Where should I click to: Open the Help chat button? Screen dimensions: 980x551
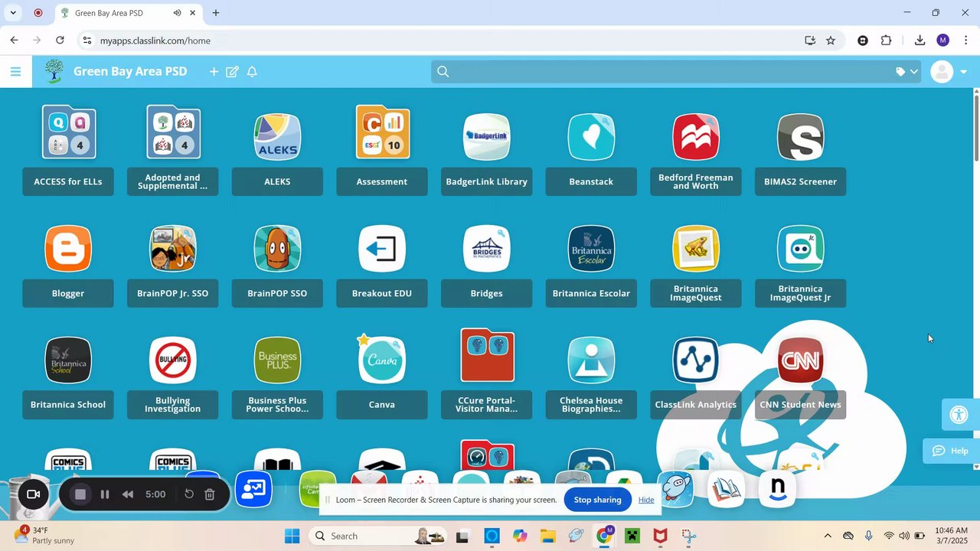(950, 451)
